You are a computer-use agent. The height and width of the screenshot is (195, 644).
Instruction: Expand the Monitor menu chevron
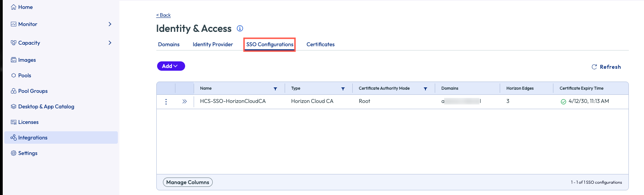point(110,24)
